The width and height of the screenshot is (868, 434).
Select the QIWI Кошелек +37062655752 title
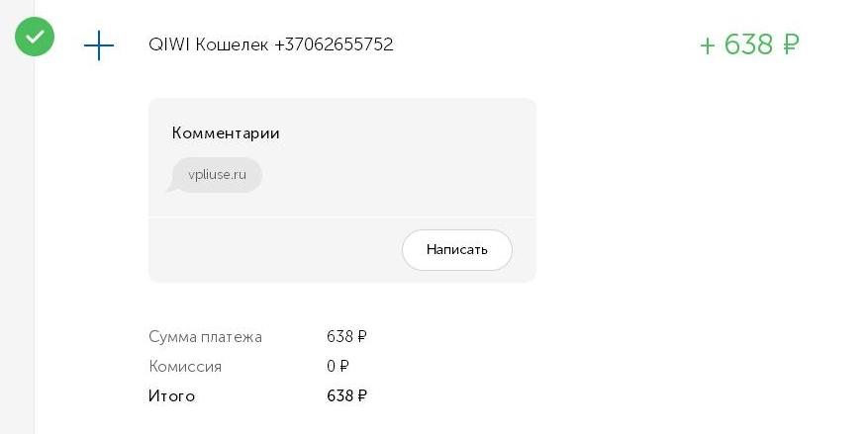click(271, 44)
